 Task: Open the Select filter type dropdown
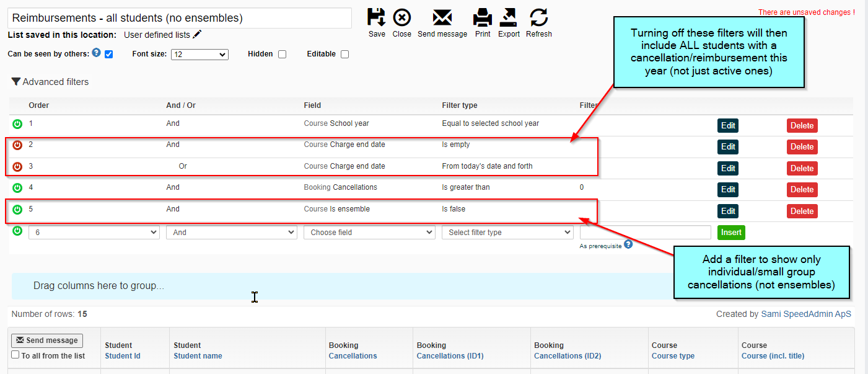507,233
